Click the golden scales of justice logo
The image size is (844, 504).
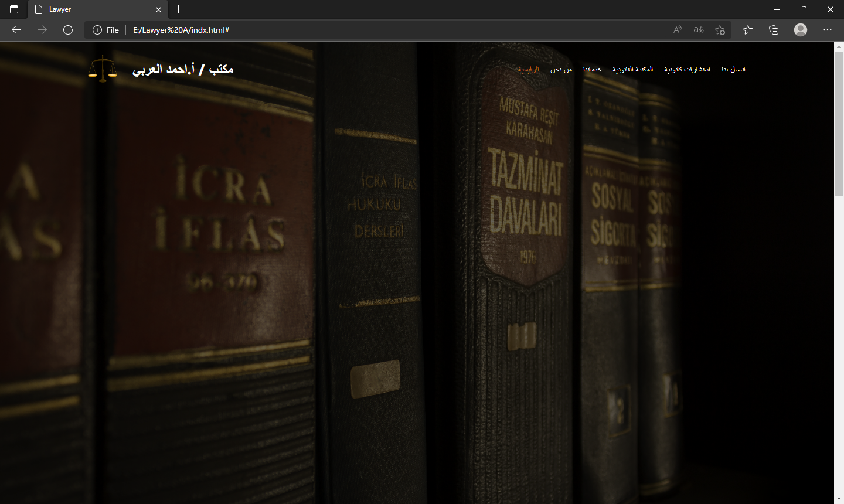103,69
